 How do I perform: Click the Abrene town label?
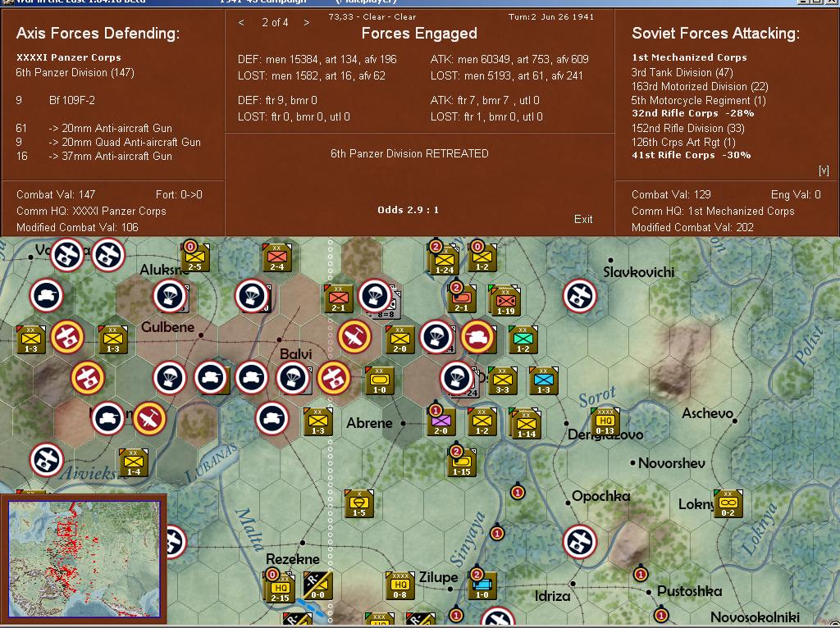coord(369,423)
